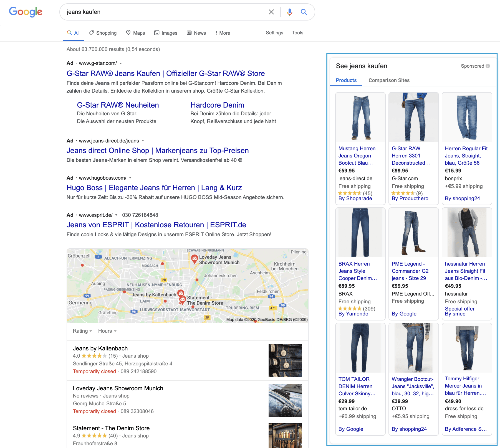Start voice search with microphone icon
Screen dimensions: 500x448
click(x=289, y=12)
